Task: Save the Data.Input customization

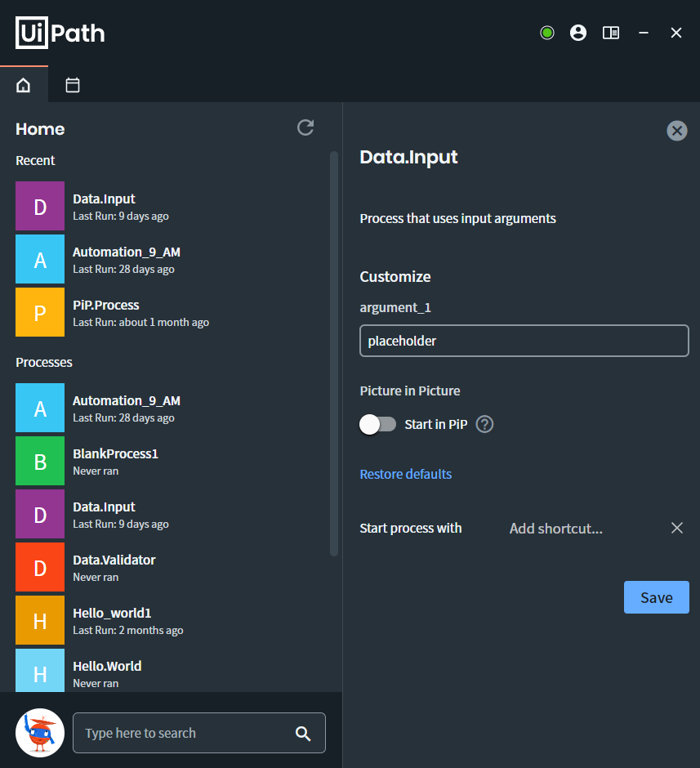Action: 657,597
